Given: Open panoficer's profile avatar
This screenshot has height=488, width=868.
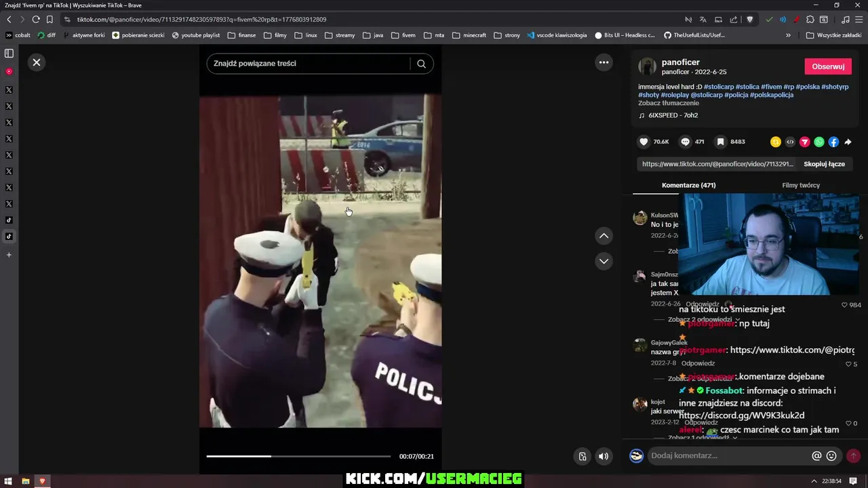Looking at the screenshot, I should (x=648, y=66).
